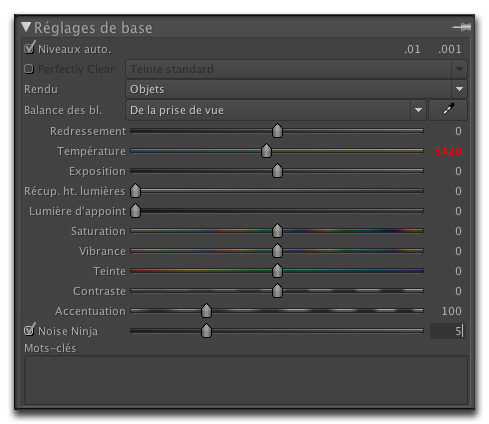
Task: Click the Saturation slider handle
Action: [x=277, y=231]
